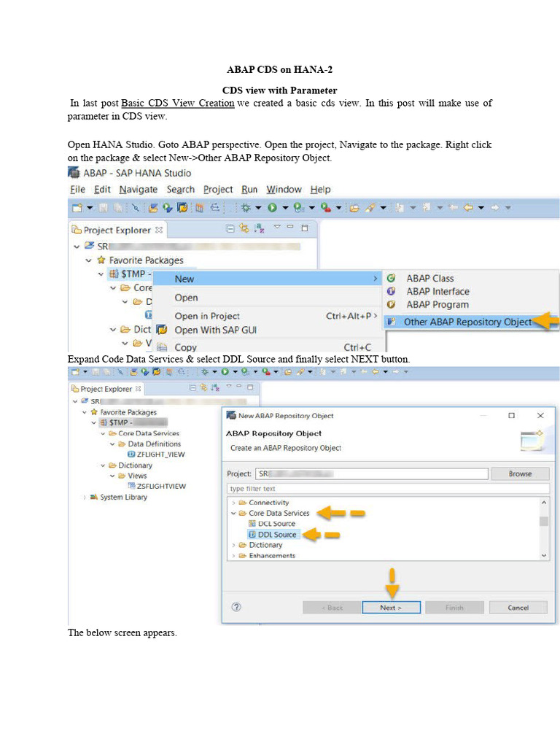Viewport: 560px width, 747px height.
Task: Select DDL Source in the dialog tree
Action: click(x=276, y=535)
